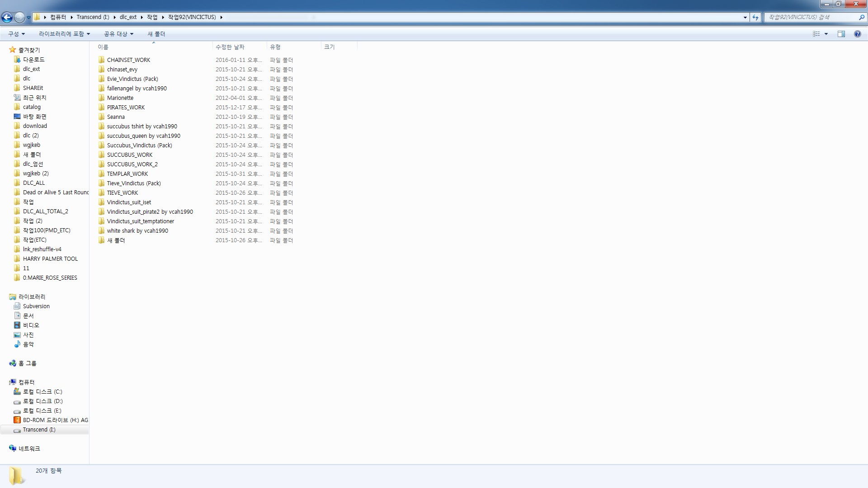Open the view options dropdown arrow

826,34
